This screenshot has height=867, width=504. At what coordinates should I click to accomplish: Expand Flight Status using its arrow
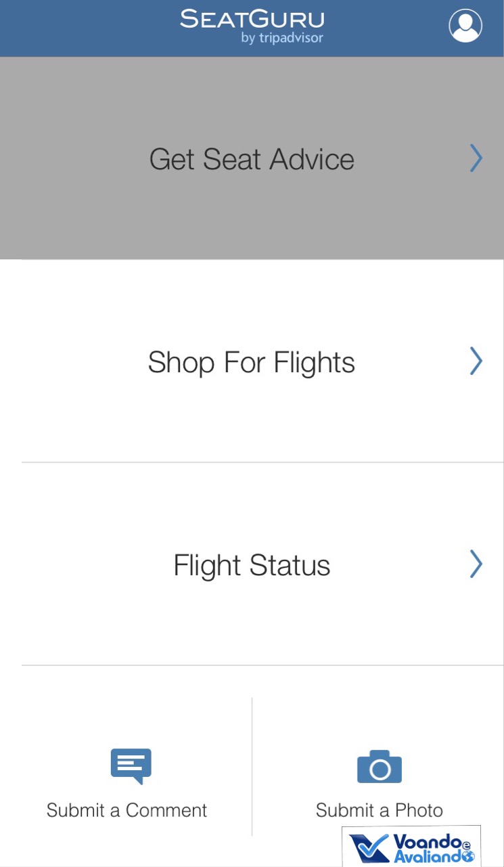pyautogui.click(x=476, y=564)
